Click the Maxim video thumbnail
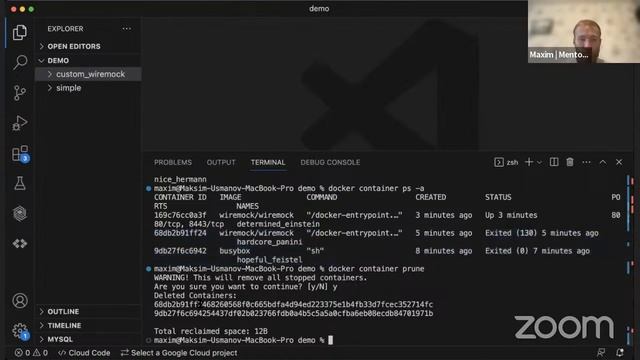The width and height of the screenshot is (640, 360). (584, 31)
